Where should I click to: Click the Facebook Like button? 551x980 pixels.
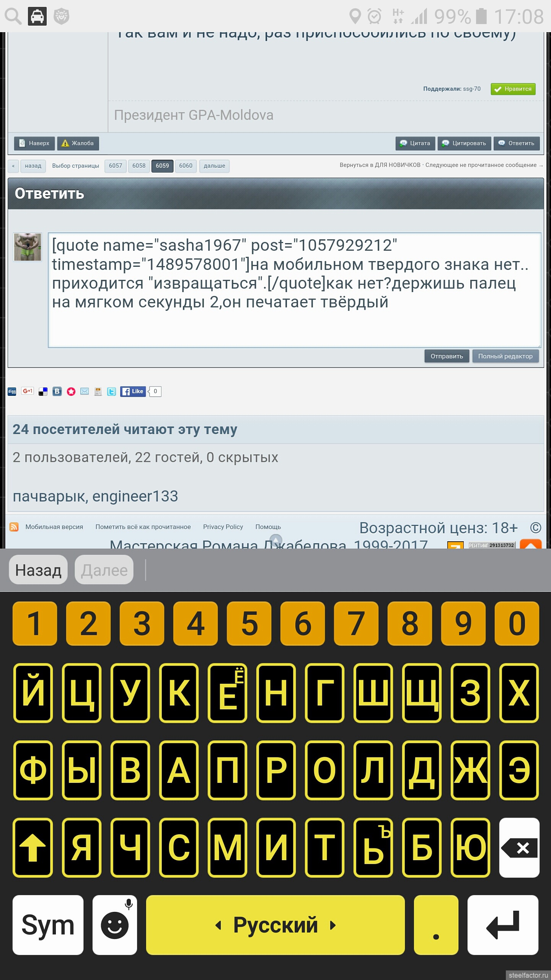pyautogui.click(x=133, y=391)
